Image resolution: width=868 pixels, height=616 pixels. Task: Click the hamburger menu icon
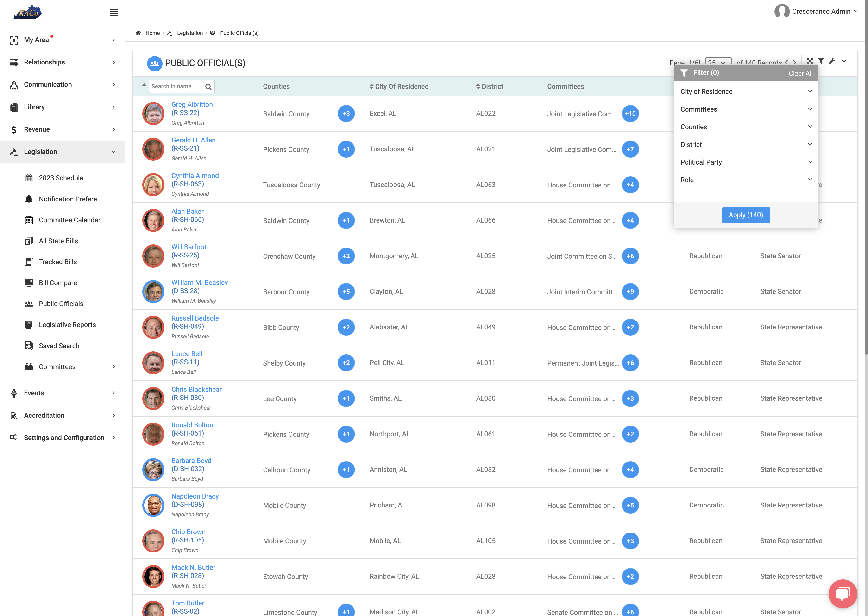pos(114,13)
